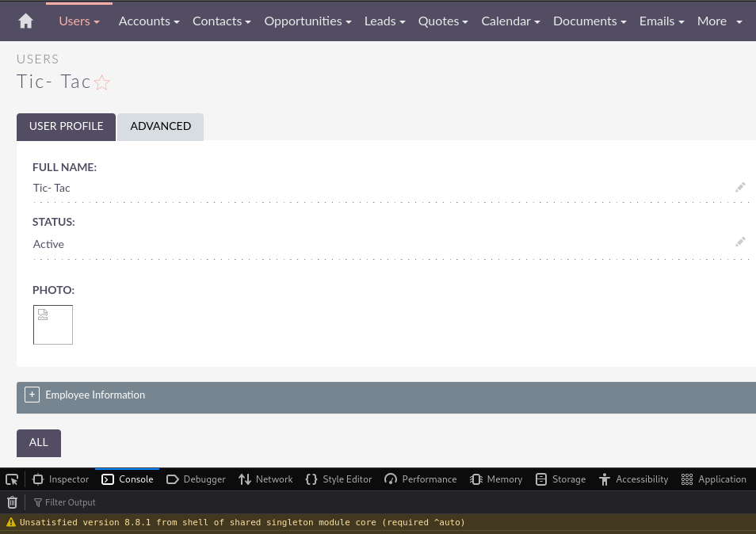Image resolution: width=756 pixels, height=534 pixels.
Task: Mark Tic- Tac as favorite with star
Action: 102,82
